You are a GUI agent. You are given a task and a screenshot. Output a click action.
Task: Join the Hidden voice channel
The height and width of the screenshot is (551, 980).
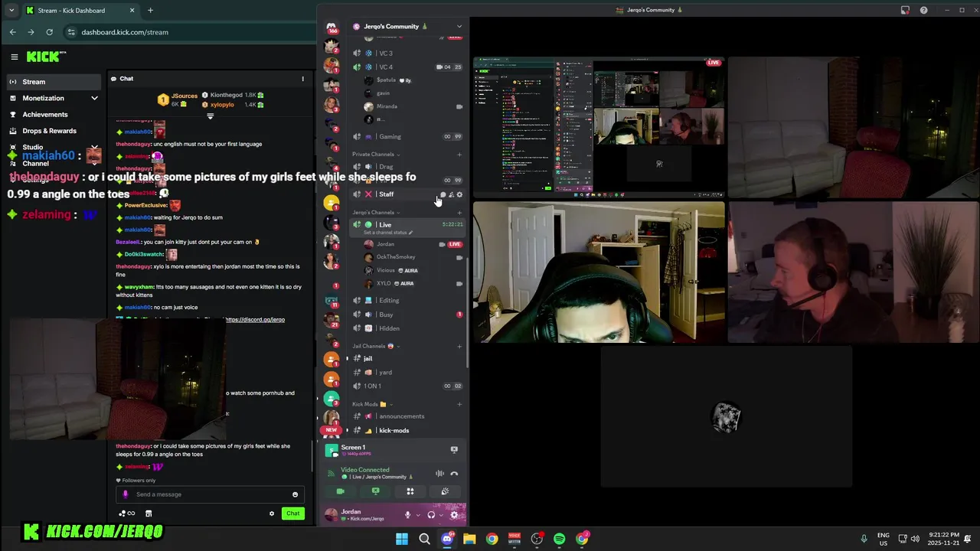tap(407, 328)
